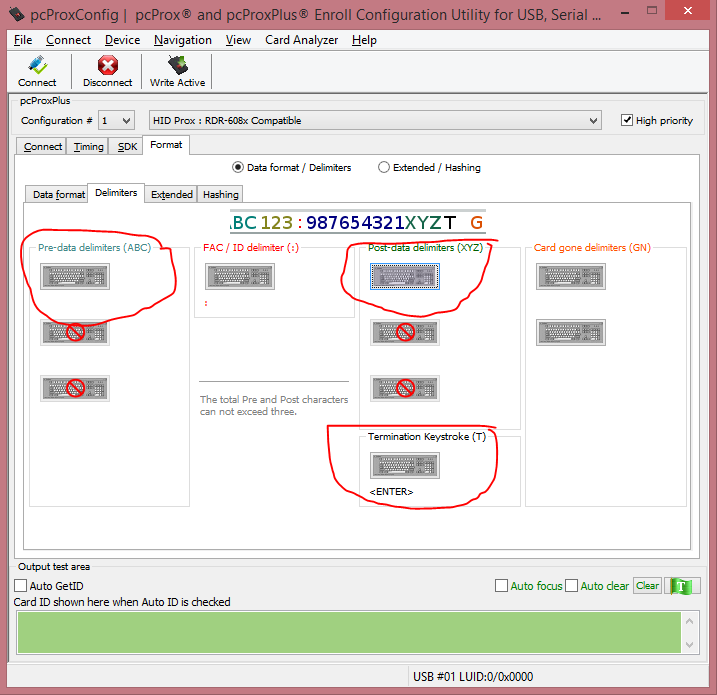Image resolution: width=717 pixels, height=695 pixels.
Task: Click first Post-data delimiters keyboard button
Action: 405,277
